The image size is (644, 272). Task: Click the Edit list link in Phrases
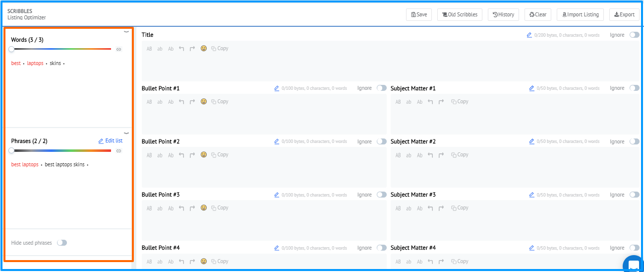click(x=111, y=141)
